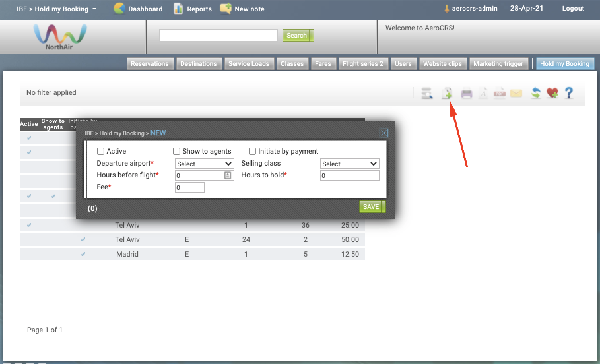Close the NEW Hold my Booking dialog

click(383, 133)
